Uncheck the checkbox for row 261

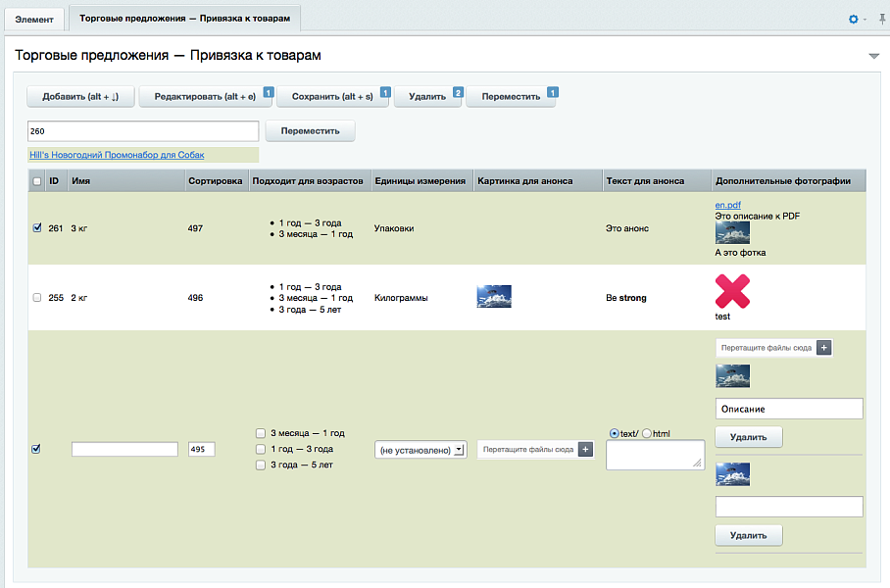(37, 227)
